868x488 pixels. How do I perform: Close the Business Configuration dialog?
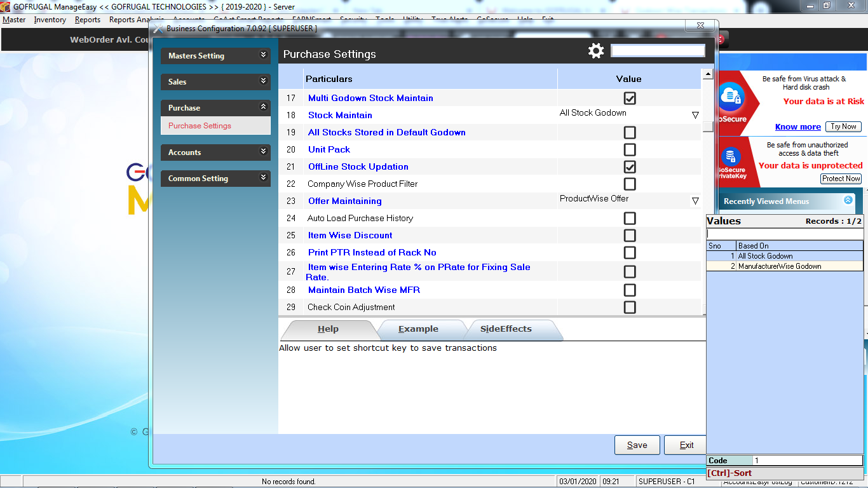coord(701,26)
